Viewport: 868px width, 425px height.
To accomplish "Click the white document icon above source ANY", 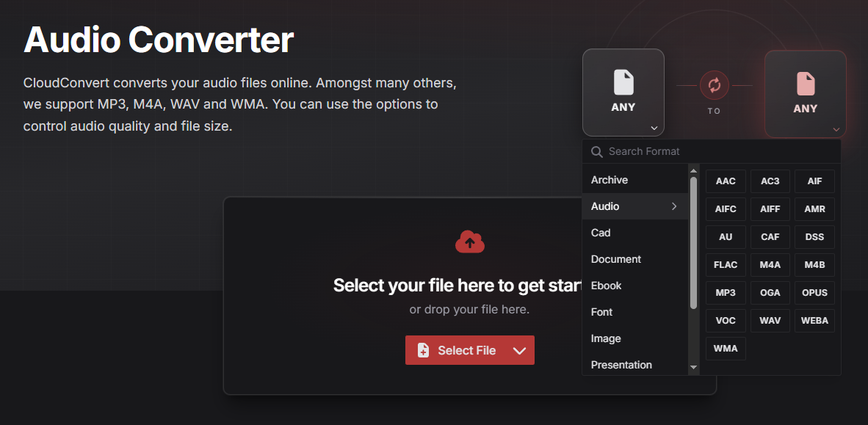I will click(623, 82).
